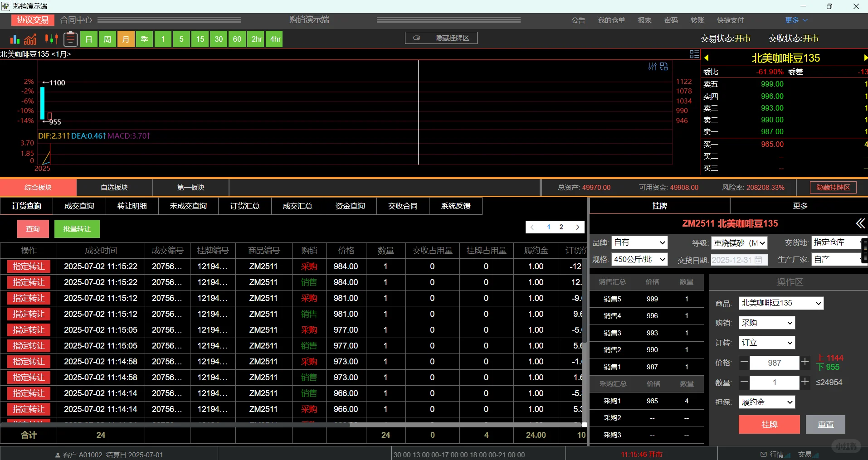The height and width of the screenshot is (460, 868).
Task: Open 我的仓单 in top menu
Action: tap(611, 20)
